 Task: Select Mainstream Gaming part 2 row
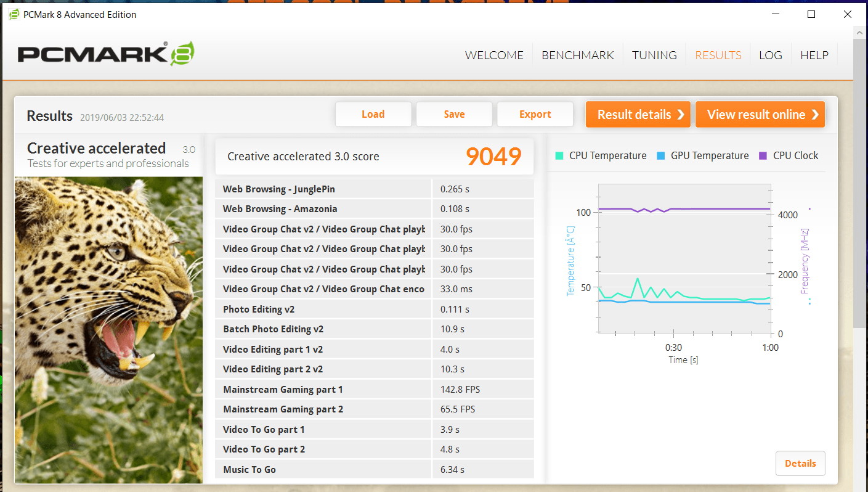(x=374, y=409)
